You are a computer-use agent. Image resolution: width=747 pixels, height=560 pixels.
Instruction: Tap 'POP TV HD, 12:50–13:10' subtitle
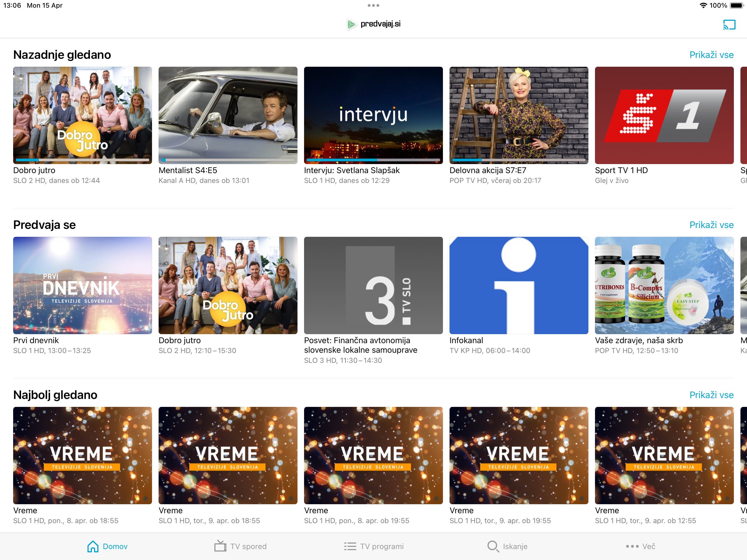click(636, 351)
